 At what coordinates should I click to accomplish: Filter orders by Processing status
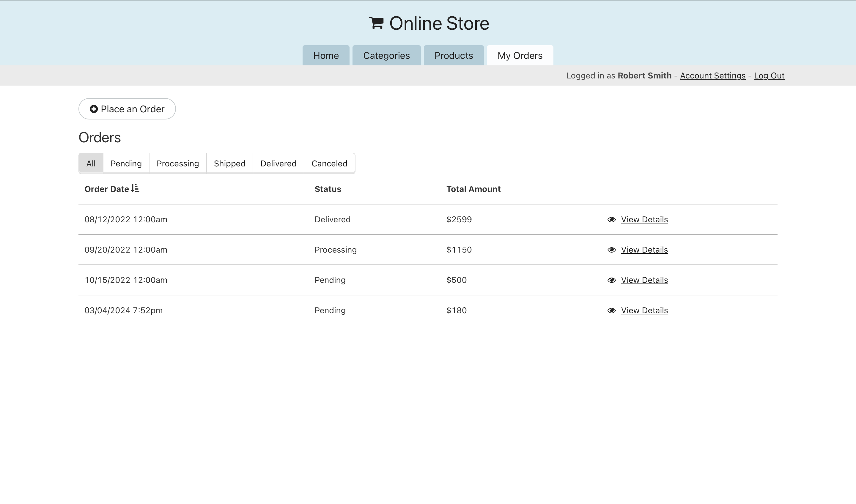[x=178, y=163]
